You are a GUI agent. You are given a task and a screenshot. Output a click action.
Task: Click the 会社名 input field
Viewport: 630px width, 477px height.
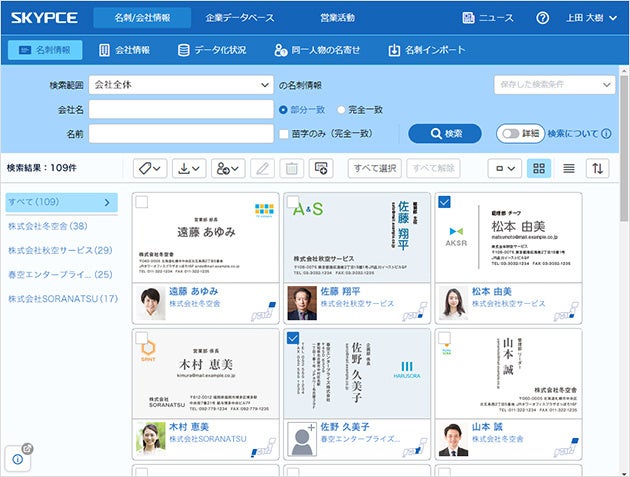pyautogui.click(x=181, y=109)
